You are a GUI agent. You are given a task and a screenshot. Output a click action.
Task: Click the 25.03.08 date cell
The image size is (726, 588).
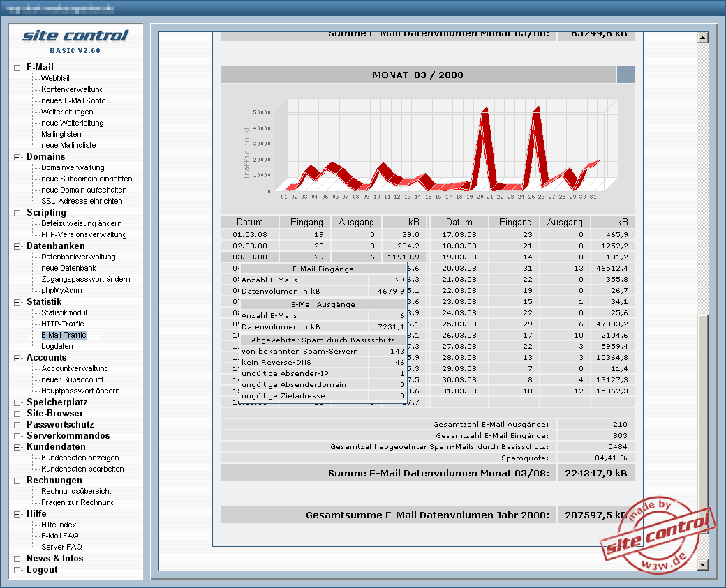459,324
